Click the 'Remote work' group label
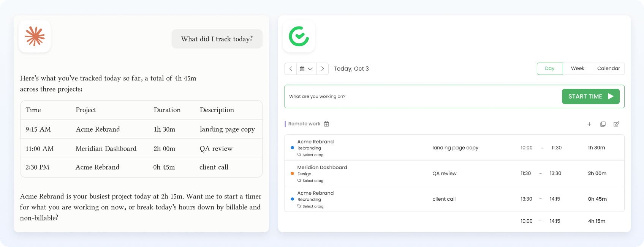The height and width of the screenshot is (247, 644). (x=304, y=124)
